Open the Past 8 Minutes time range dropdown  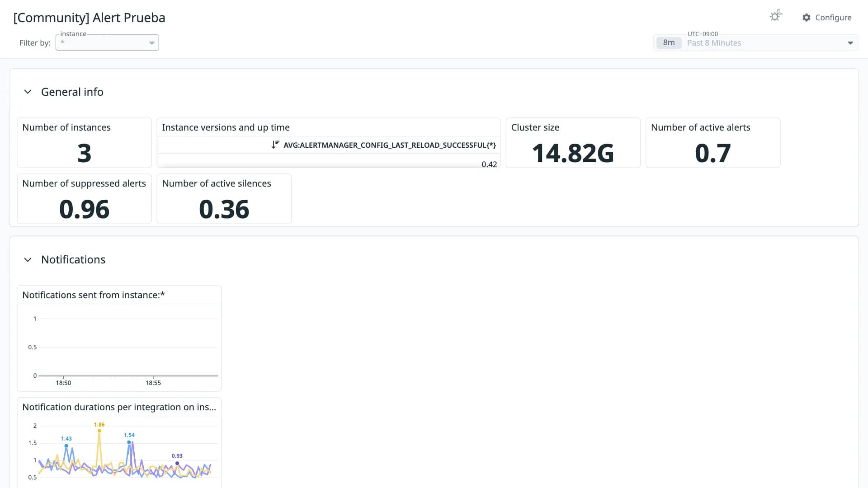[756, 43]
